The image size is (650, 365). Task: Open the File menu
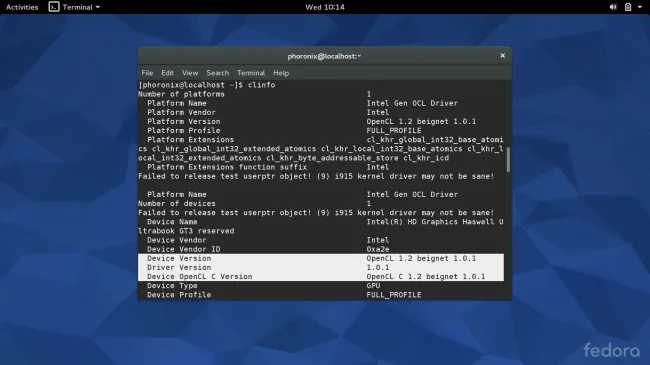[147, 73]
